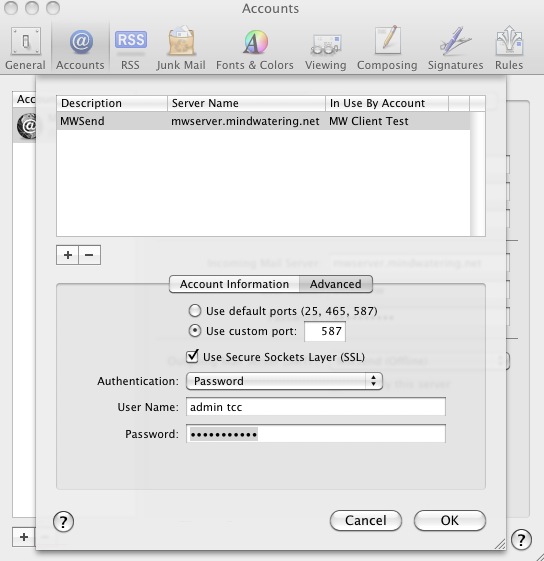Open Composing preferences
The image size is (544, 561).
tap(387, 48)
